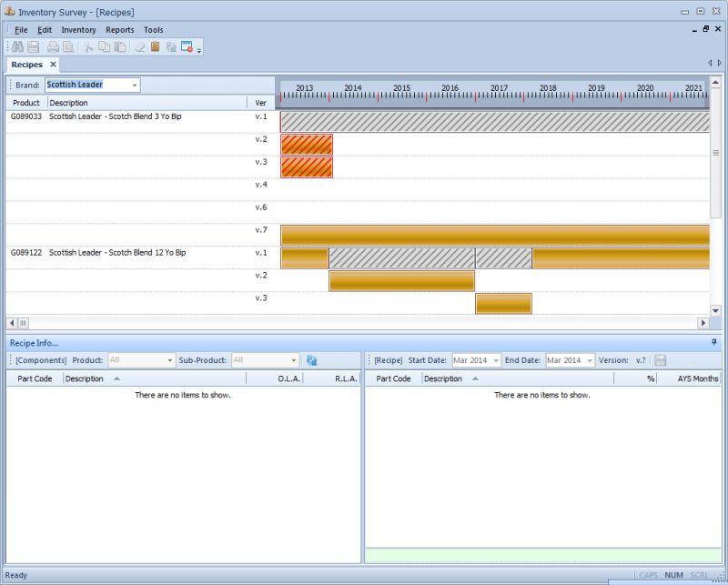Select the Recipes tab
This screenshot has height=585, width=728.
click(x=29, y=65)
